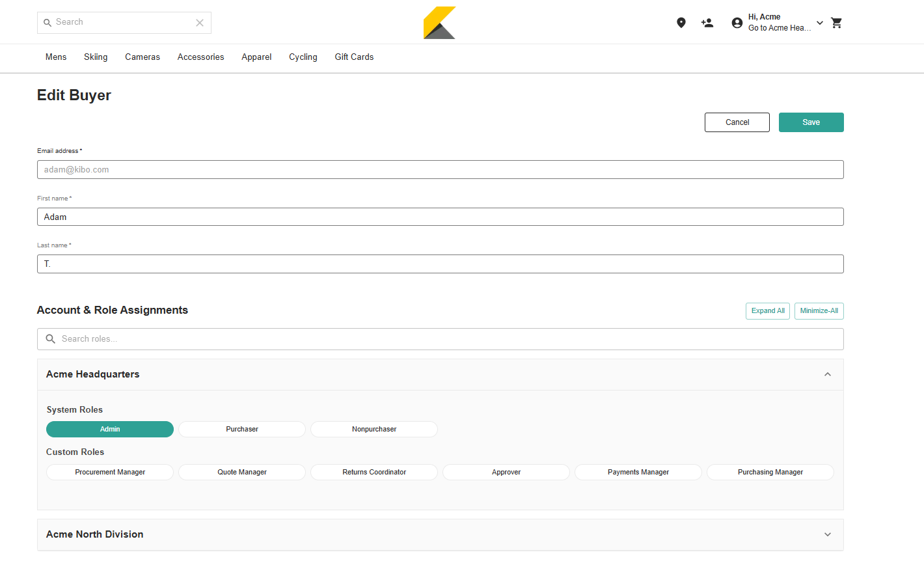Toggle the Nonpurchaser system role

pos(374,429)
